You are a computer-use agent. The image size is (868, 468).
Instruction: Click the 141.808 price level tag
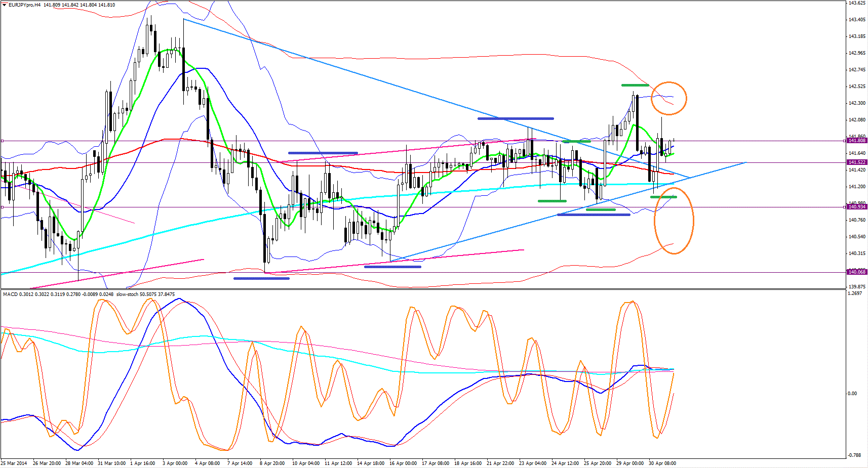857,141
